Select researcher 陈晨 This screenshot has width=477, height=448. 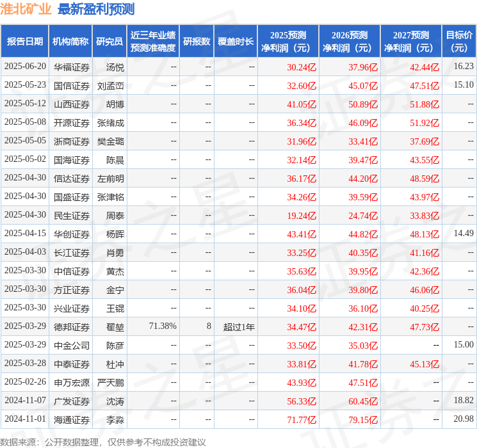coord(115,160)
